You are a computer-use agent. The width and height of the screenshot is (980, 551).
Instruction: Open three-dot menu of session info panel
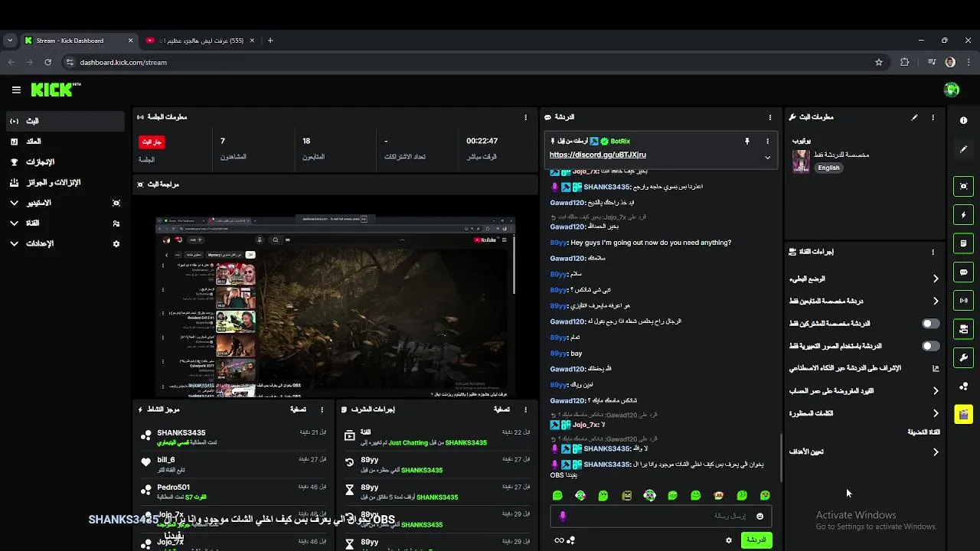point(525,117)
